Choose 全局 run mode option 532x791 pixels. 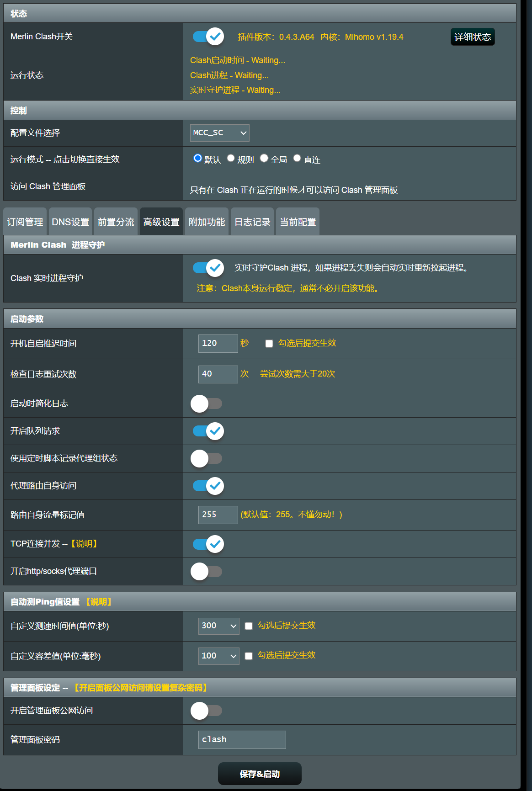pyautogui.click(x=264, y=158)
